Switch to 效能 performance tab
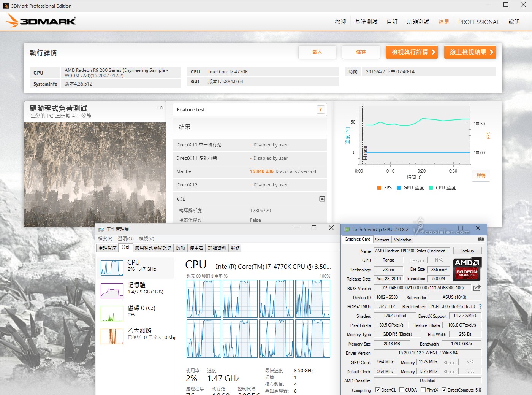Screen dimensions: 532x395 click(126, 247)
